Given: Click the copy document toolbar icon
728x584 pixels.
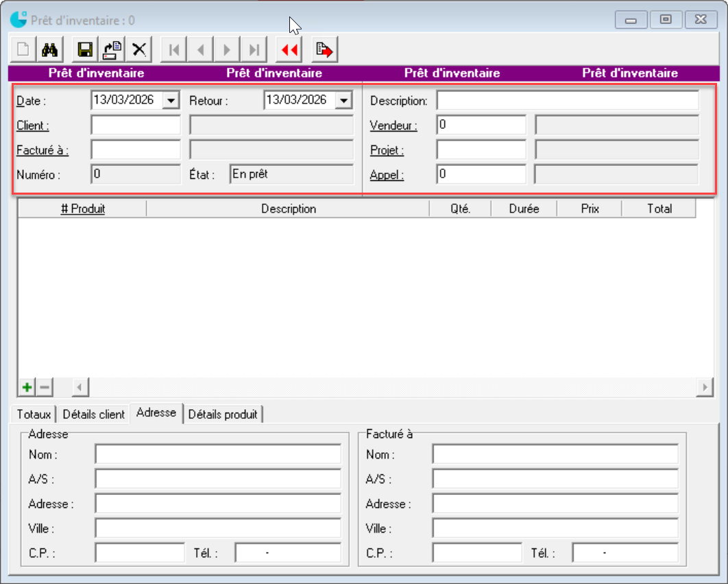Looking at the screenshot, I should pos(112,49).
